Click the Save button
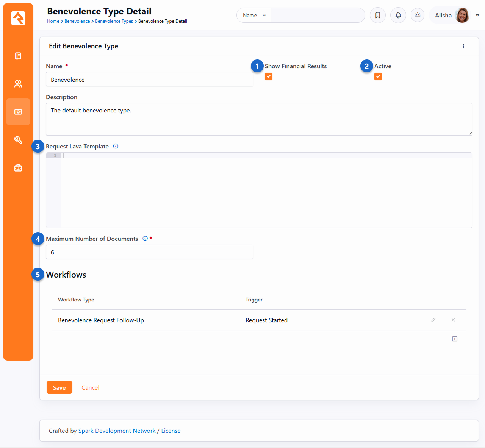This screenshot has width=485, height=448. (x=59, y=387)
